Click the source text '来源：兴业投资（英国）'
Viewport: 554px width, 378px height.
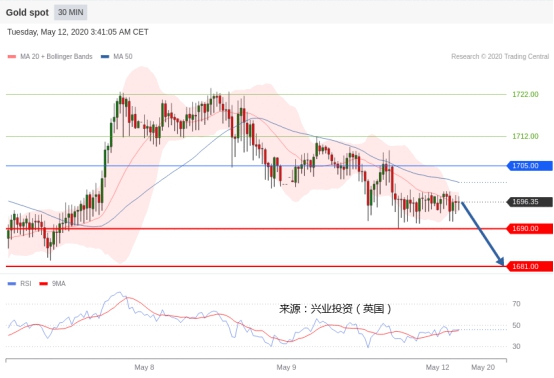click(335, 309)
